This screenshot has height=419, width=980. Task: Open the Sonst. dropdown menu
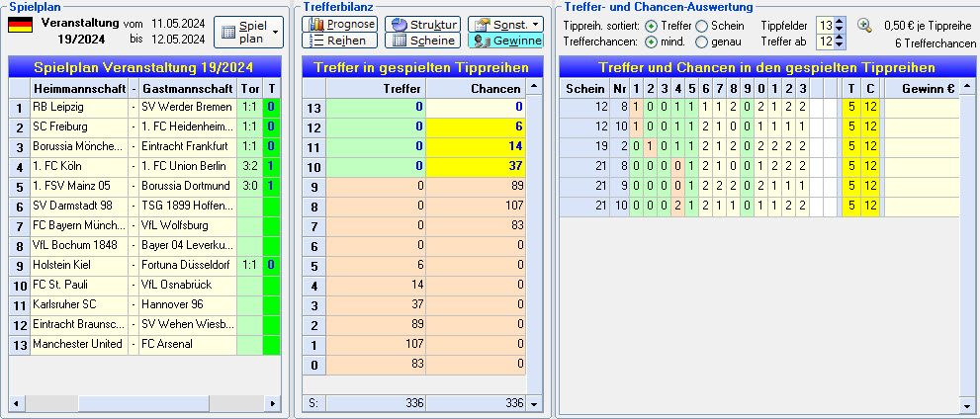click(x=505, y=25)
